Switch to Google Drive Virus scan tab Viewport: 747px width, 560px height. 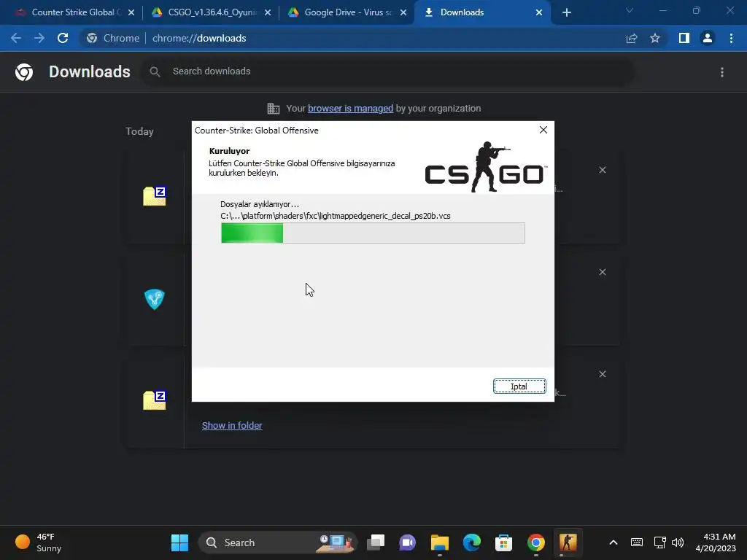(348, 12)
